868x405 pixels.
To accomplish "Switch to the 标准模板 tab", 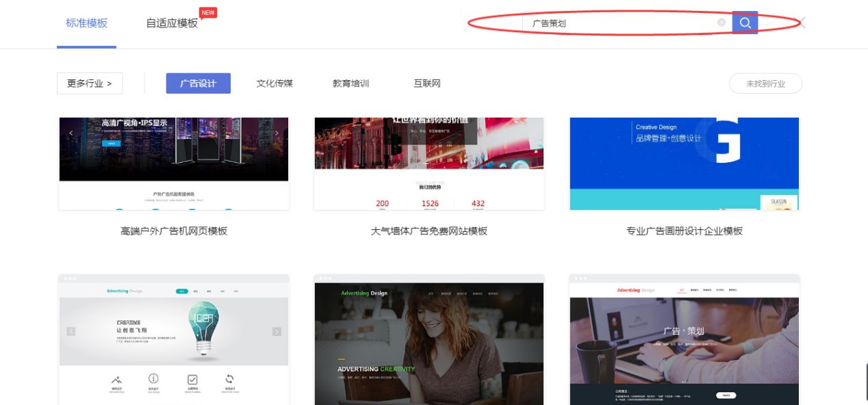I will pyautogui.click(x=86, y=21).
